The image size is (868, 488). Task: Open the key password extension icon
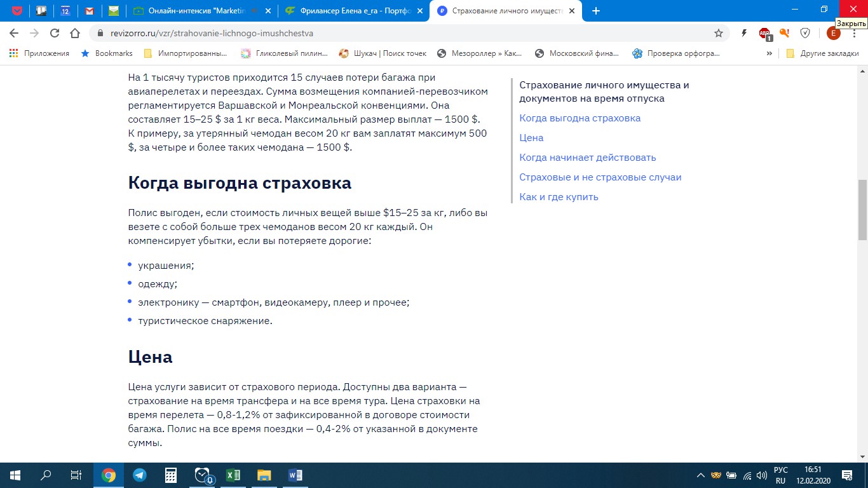coord(785,33)
